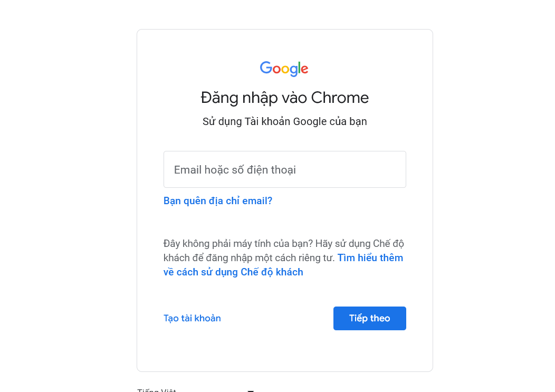Viewport: 555px width, 392px height.
Task: Click the blue 'Tiếp theo' button
Action: click(369, 318)
